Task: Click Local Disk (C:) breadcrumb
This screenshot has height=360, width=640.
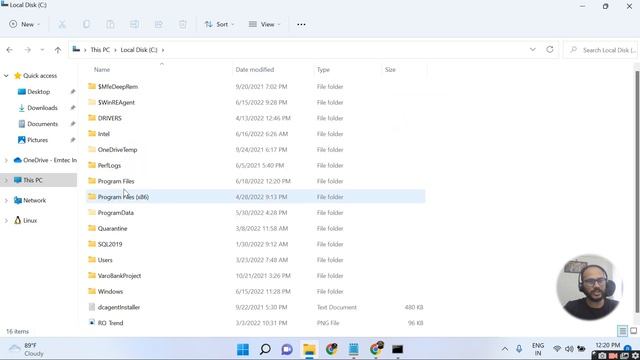Action: [x=139, y=50]
